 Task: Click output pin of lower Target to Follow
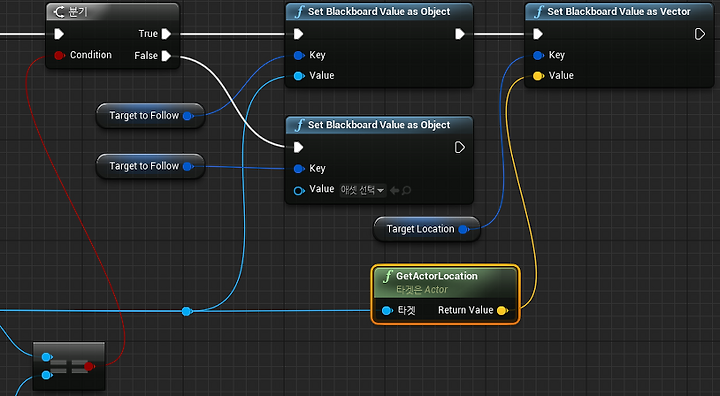coord(188,166)
